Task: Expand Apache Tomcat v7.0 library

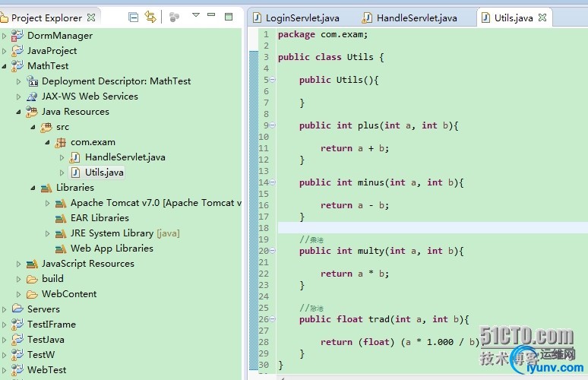Action: 47,204
